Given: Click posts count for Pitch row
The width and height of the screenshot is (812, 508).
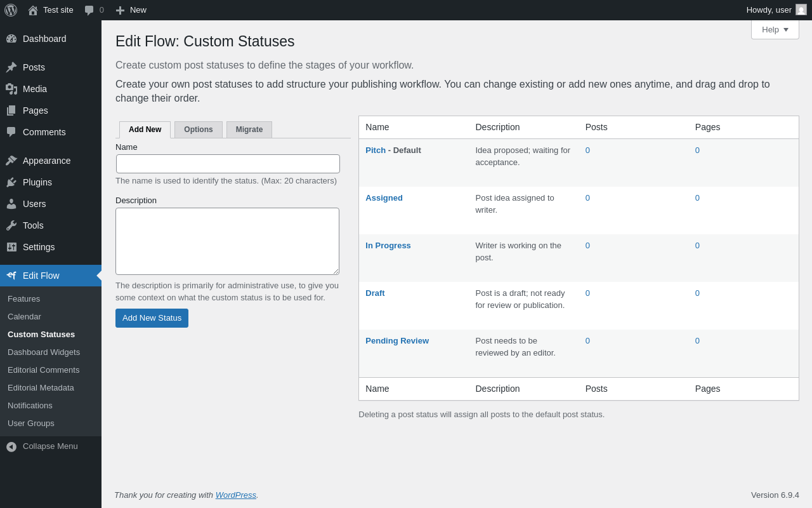Looking at the screenshot, I should [x=587, y=150].
